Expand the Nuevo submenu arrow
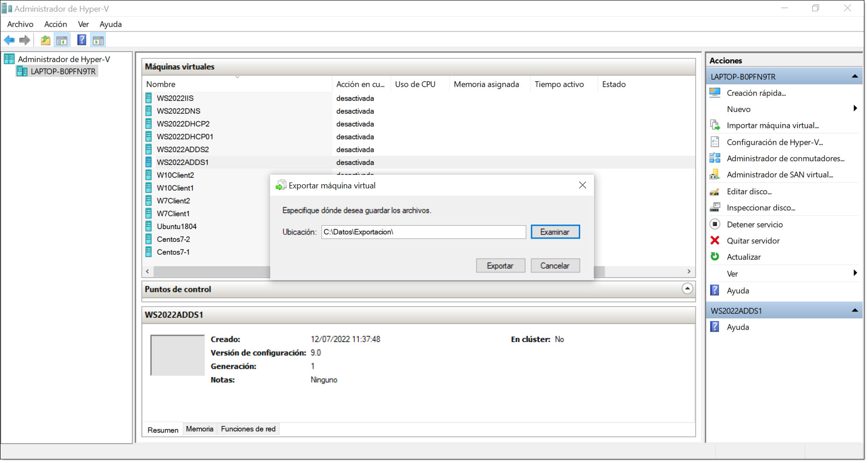 click(x=855, y=109)
